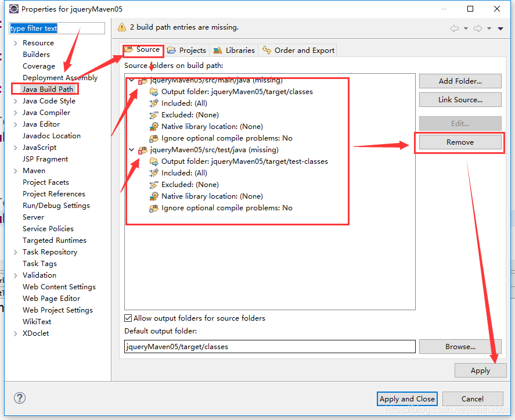This screenshot has height=420, width=515.
Task: Click the Libraries tab books icon
Action: [218, 51]
